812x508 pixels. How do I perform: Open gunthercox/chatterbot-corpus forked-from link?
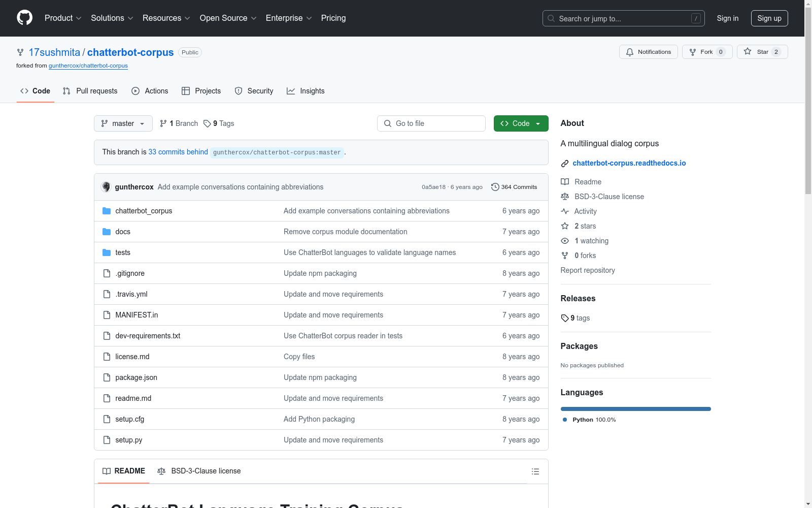(88, 66)
